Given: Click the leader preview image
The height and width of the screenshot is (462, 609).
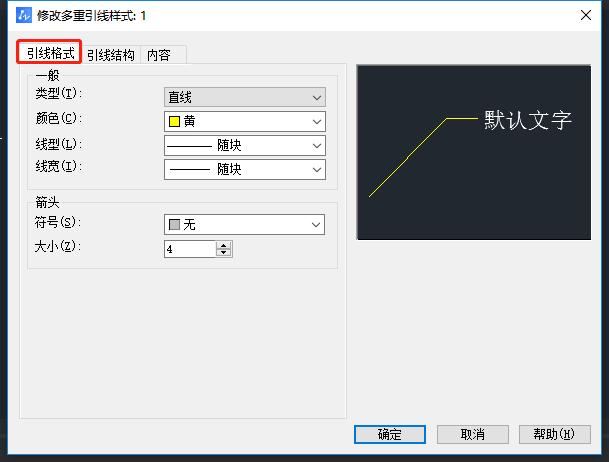Looking at the screenshot, I should point(474,152).
